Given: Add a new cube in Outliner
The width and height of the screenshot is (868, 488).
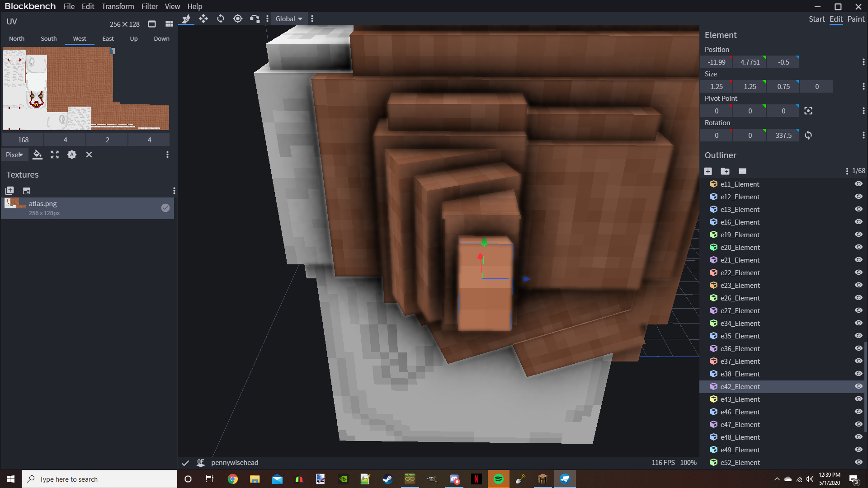Looking at the screenshot, I should click(x=708, y=171).
